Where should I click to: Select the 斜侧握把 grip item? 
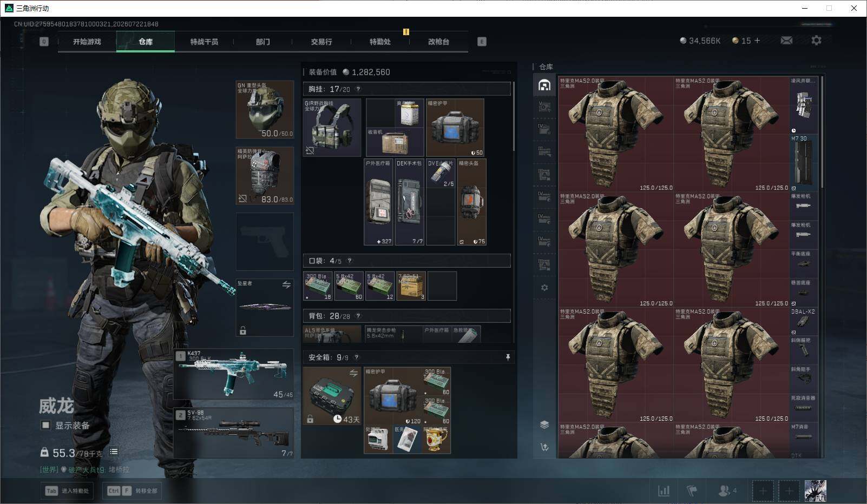coord(803,350)
